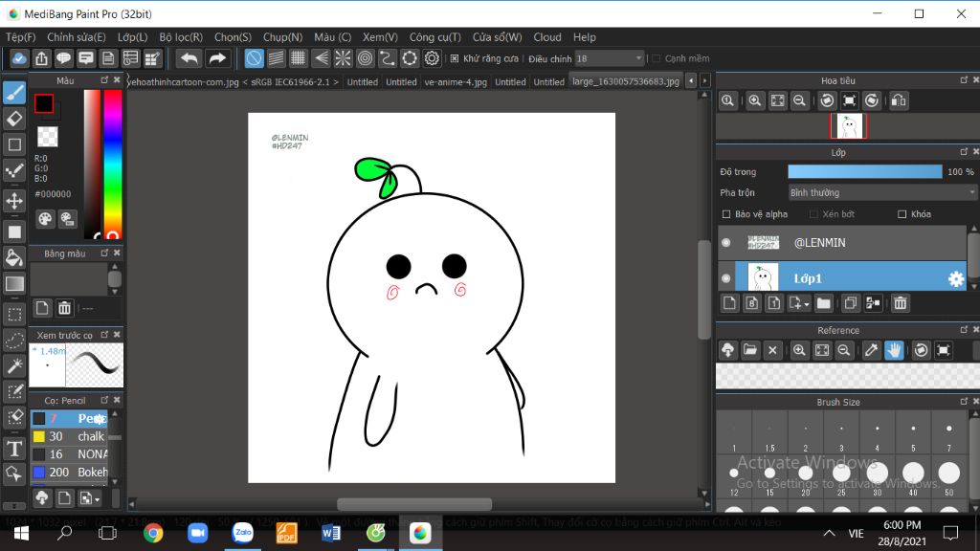Open the Bộ lọc(R) menu
Viewport: 980px width, 551px height.
coord(181,37)
